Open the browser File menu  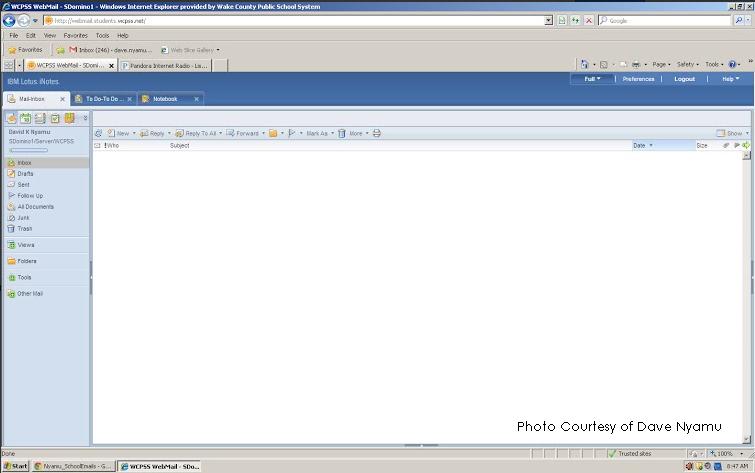(13, 36)
